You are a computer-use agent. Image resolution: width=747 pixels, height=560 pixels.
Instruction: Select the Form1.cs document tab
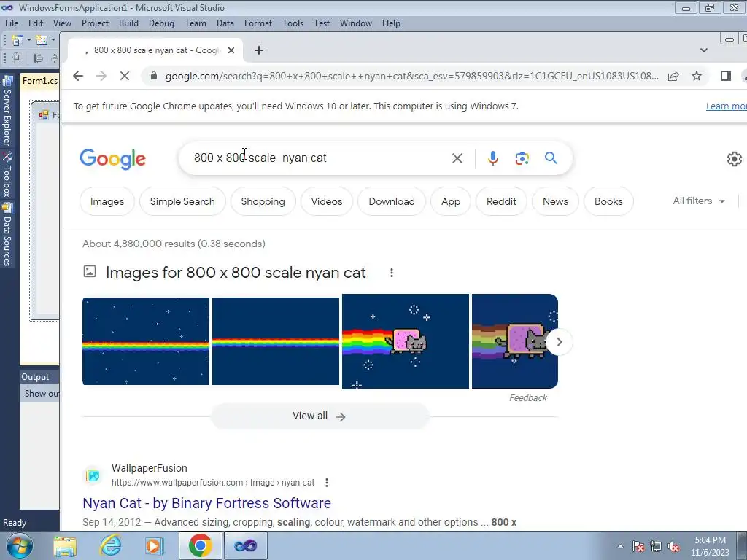tap(39, 80)
